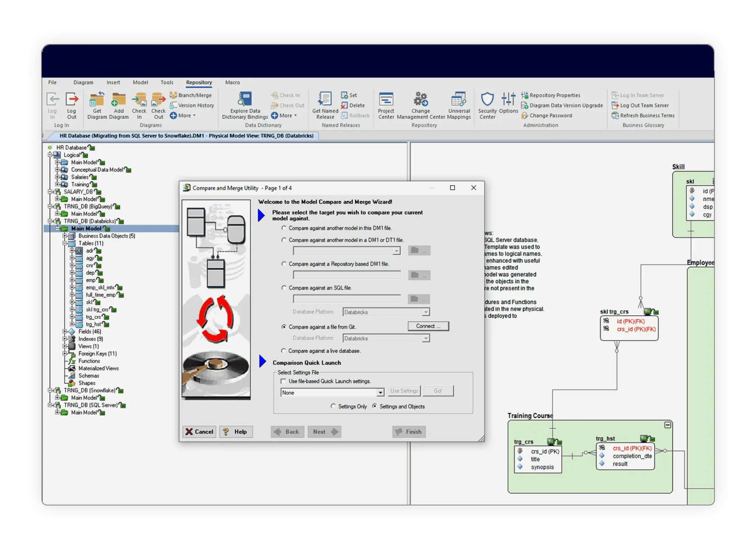Image resolution: width=756 pixels, height=552 pixels.
Task: Switch to the Diagram ribbon tab
Action: [x=83, y=82]
